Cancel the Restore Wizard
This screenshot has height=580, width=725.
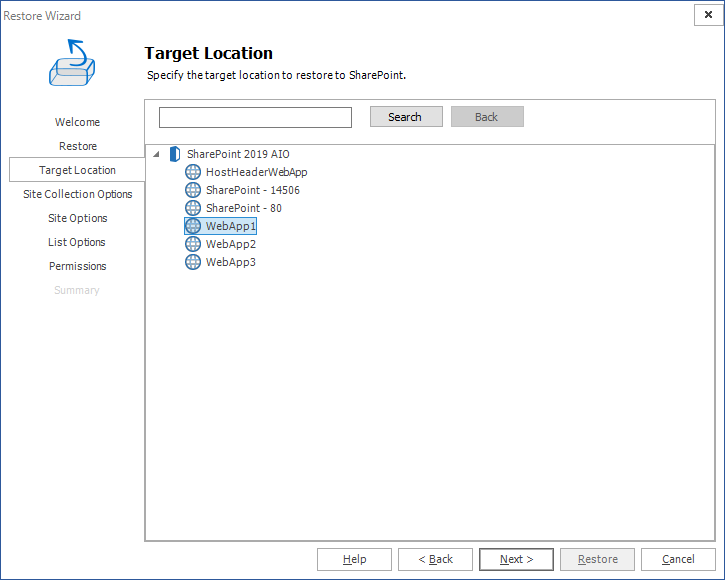pos(678,560)
